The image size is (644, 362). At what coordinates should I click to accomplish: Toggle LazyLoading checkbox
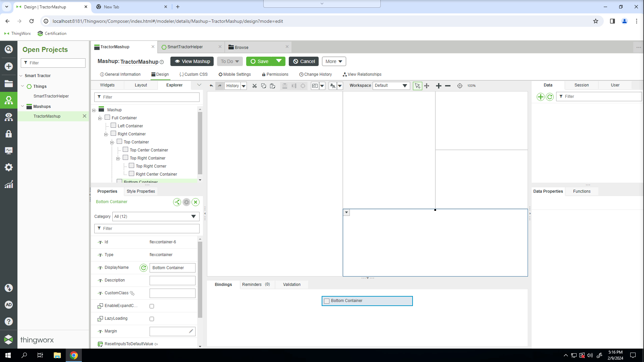[152, 319]
